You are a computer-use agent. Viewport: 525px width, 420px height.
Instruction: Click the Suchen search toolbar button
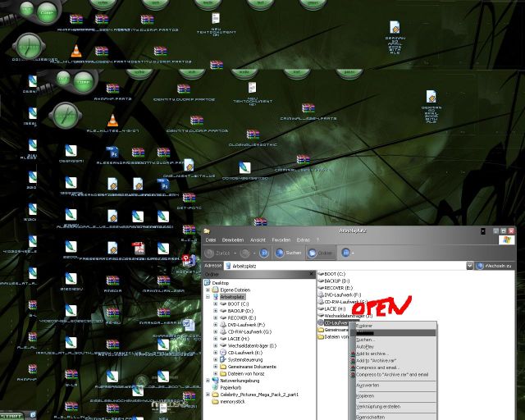click(x=289, y=253)
